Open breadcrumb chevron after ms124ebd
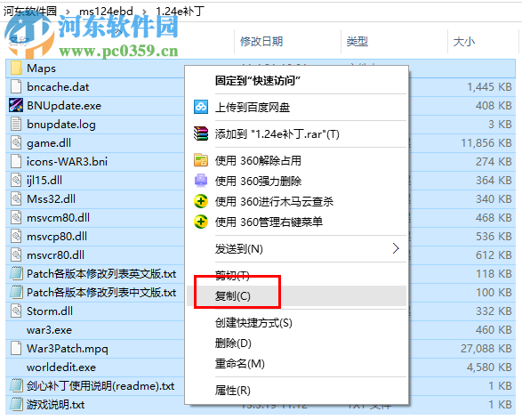Viewport: 522px width, 420px height. click(x=144, y=12)
